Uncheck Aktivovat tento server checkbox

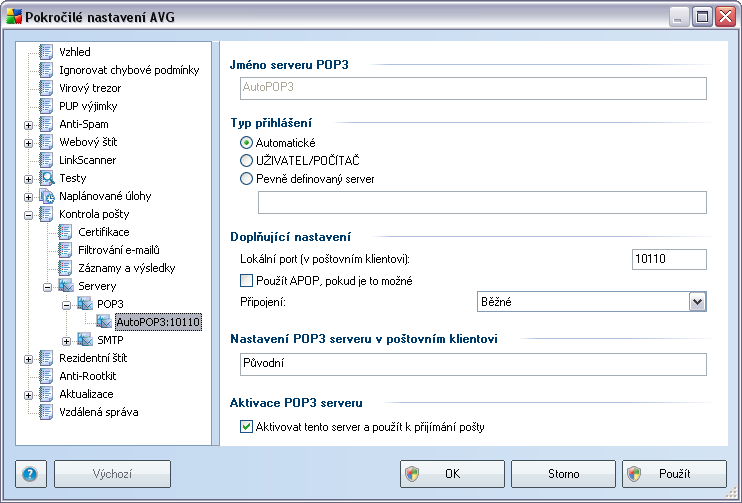(x=246, y=426)
